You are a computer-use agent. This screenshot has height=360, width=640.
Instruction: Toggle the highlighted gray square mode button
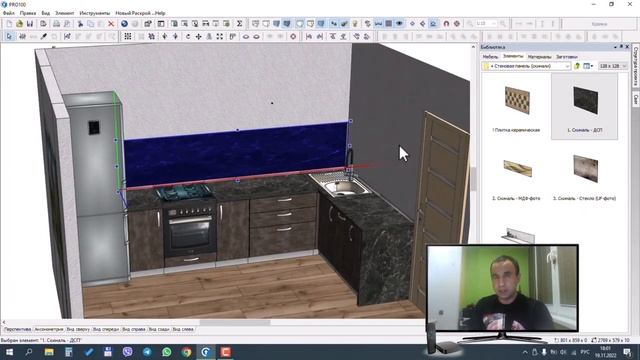pyautogui.click(x=389, y=24)
